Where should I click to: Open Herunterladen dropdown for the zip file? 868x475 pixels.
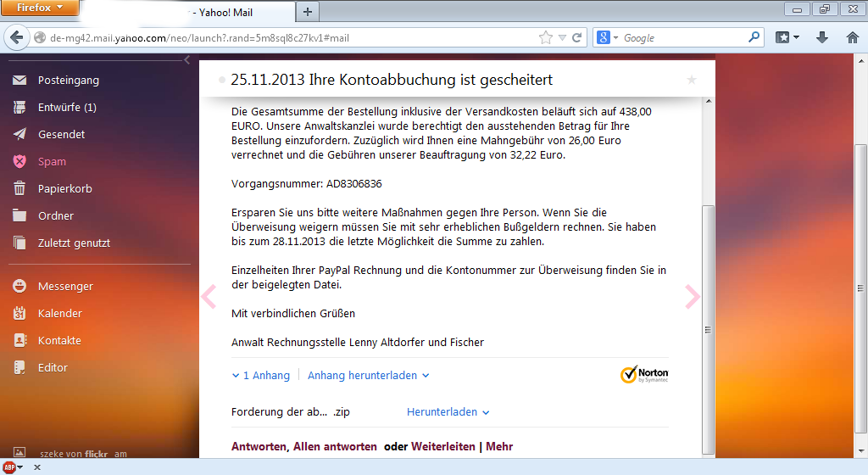(448, 412)
